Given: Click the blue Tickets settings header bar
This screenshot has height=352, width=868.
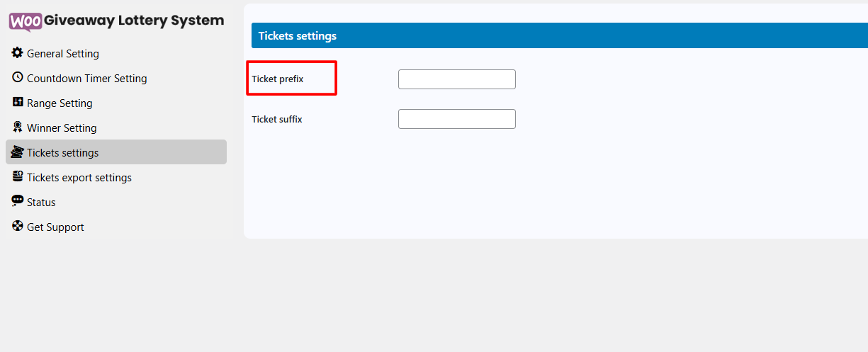Looking at the screenshot, I should tap(559, 35).
